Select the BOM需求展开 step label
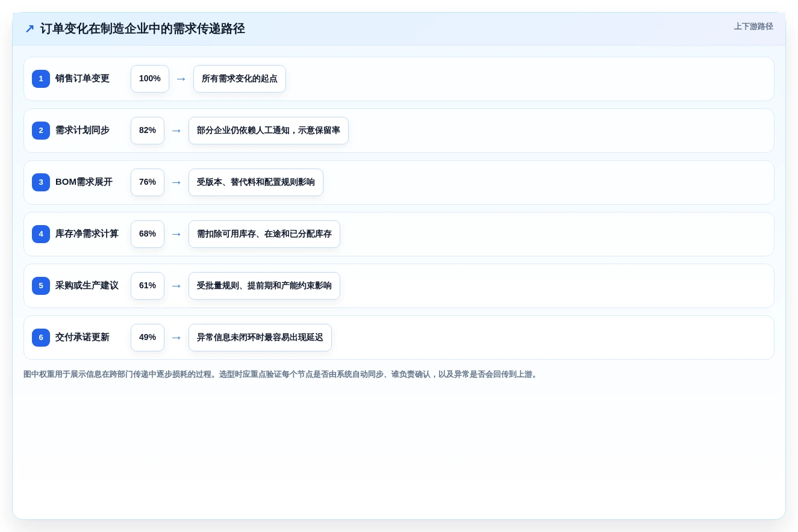 [84, 182]
